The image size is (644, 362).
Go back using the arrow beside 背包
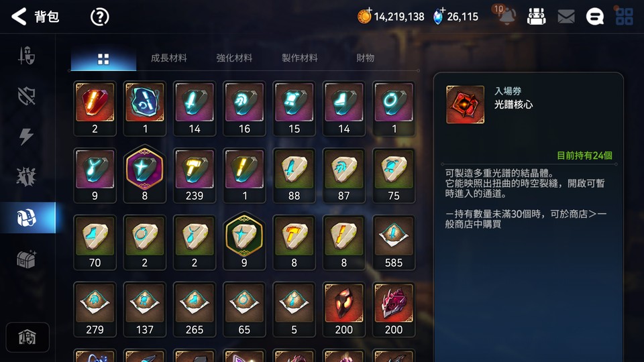click(x=19, y=17)
